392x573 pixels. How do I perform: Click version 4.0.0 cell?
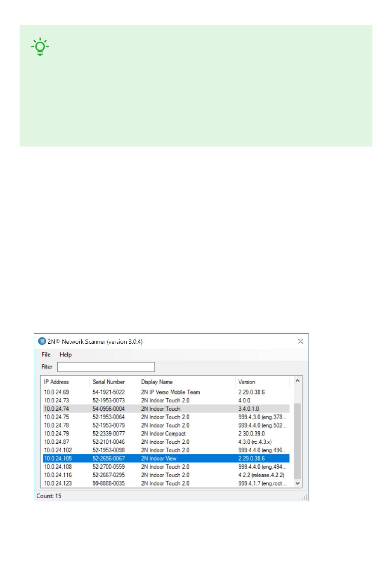click(244, 400)
